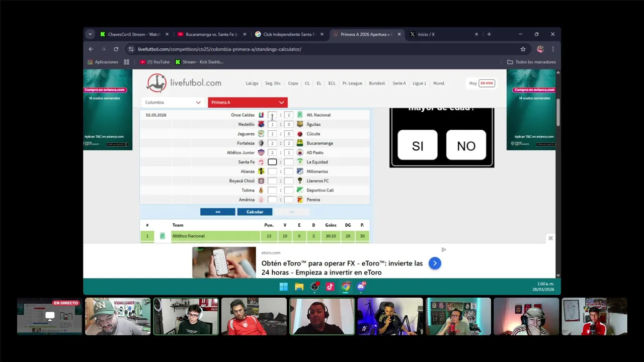Click Millonarios away score field
The width and height of the screenshot is (644, 362).
coord(288,171)
